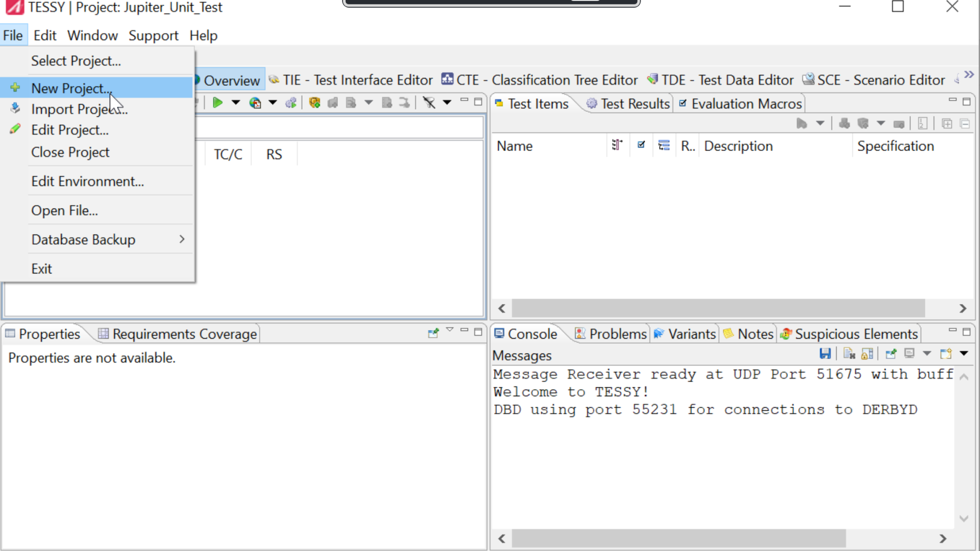This screenshot has height=551, width=980.
Task: Open the Properties view menu triangle
Action: (x=450, y=330)
